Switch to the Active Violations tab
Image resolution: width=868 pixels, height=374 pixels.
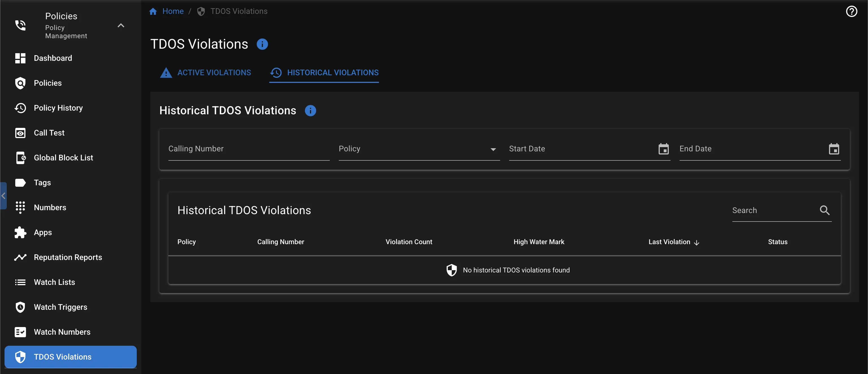(x=205, y=72)
